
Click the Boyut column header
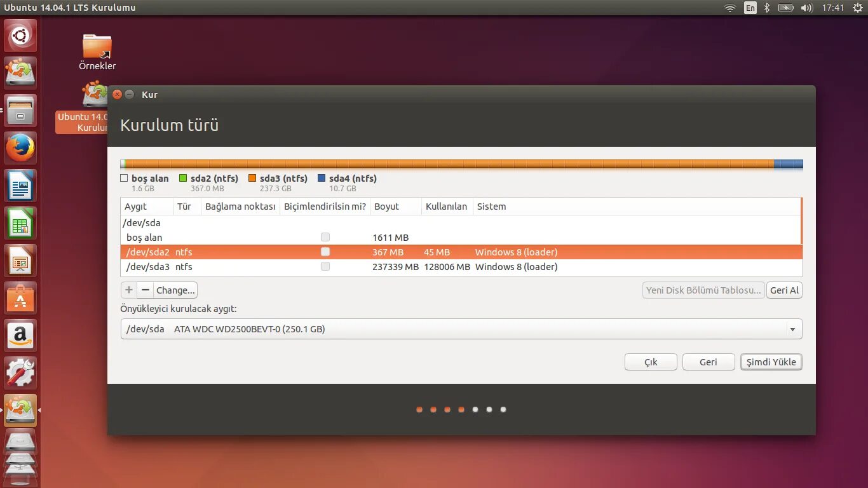(396, 207)
